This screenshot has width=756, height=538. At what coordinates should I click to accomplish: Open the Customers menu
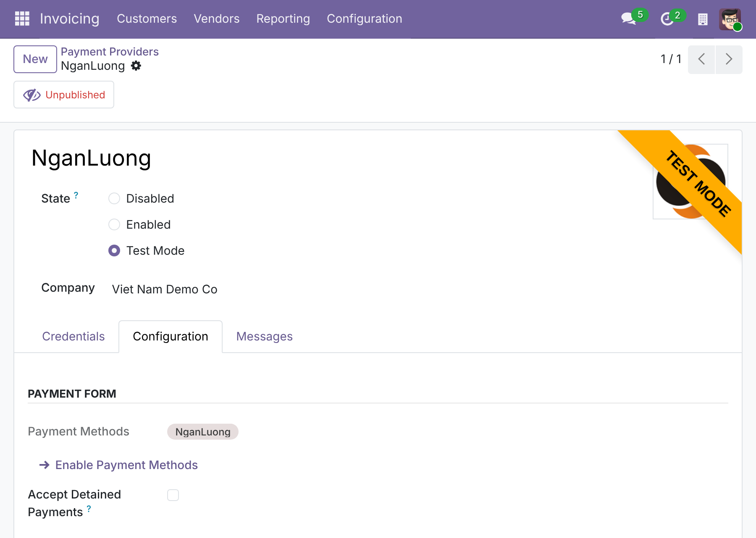[147, 18]
